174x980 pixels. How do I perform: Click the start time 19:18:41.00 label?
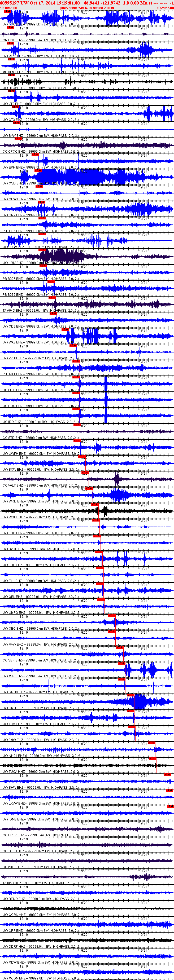pos(9,8)
